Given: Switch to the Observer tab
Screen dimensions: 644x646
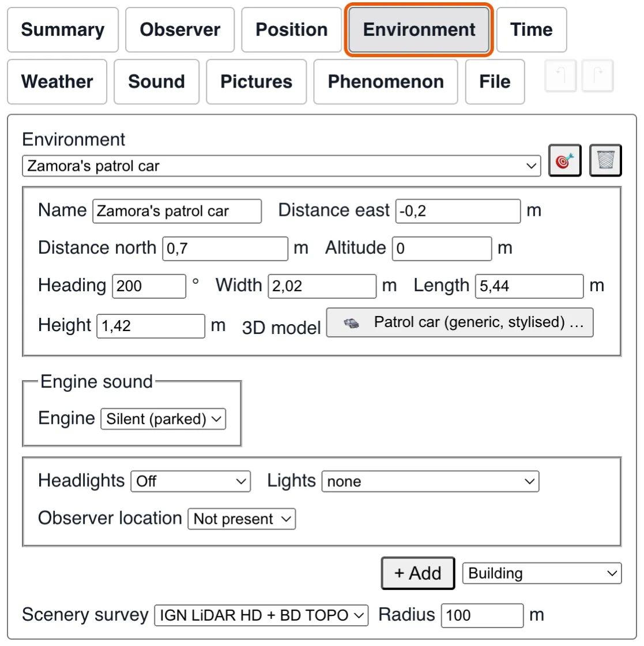Looking at the screenshot, I should point(180,29).
